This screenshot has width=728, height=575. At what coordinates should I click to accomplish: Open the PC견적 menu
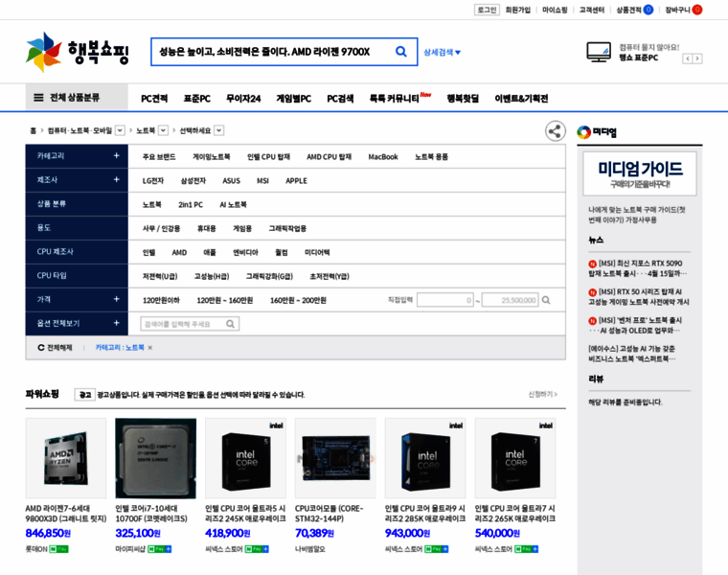click(154, 99)
